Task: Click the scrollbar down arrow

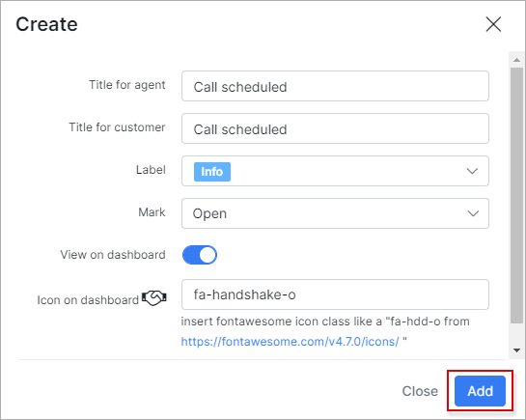Action: [x=516, y=350]
